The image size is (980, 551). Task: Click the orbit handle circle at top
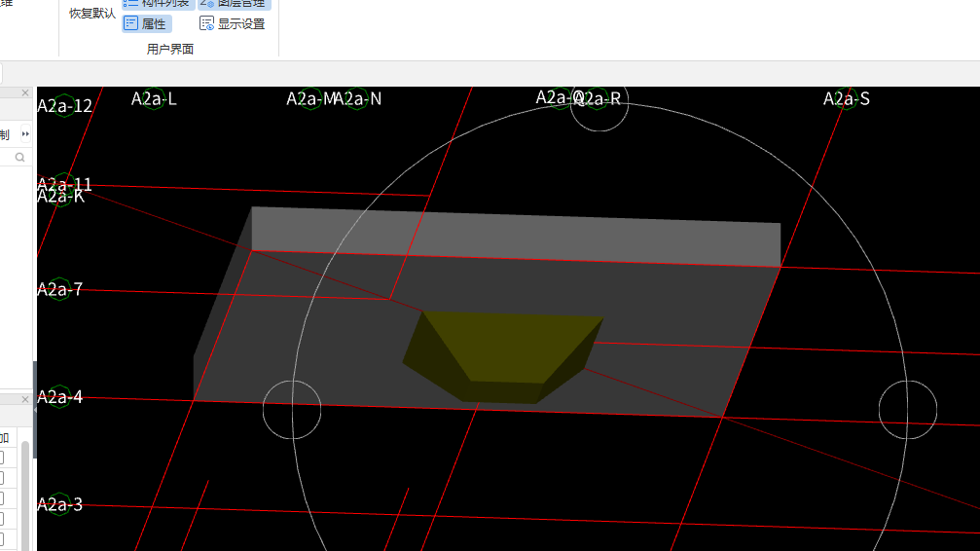pos(599,103)
